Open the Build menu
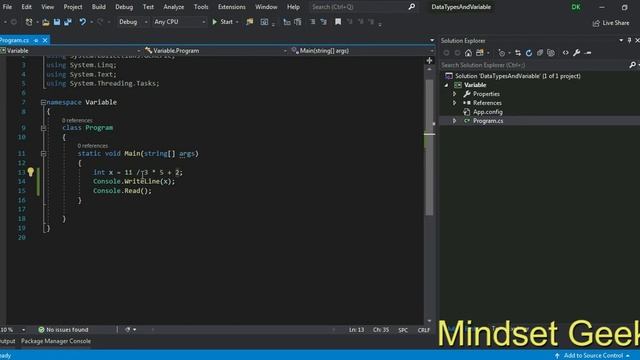640x360 pixels. pos(98,7)
